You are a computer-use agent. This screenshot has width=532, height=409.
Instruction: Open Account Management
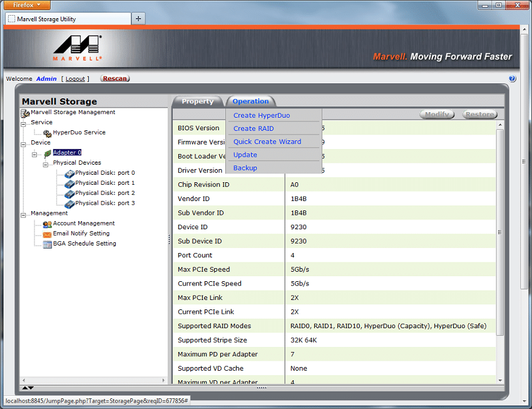tap(84, 224)
